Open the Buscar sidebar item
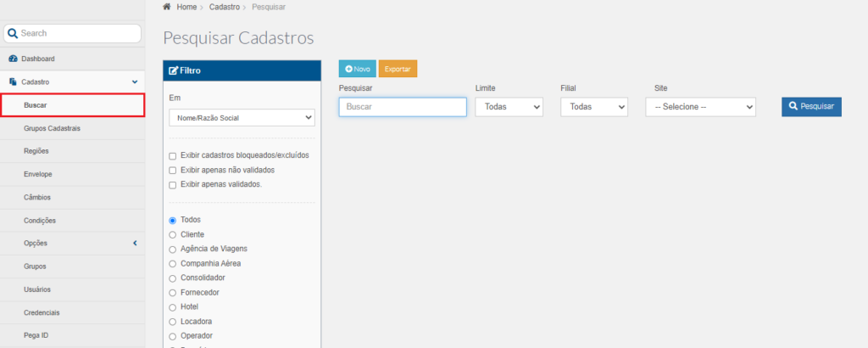The width and height of the screenshot is (868, 348). 73,105
